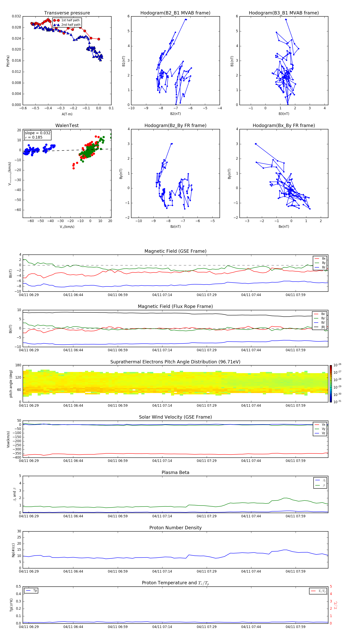
Task: Click the "1st half path" legend entry
Action: [x=67, y=20]
